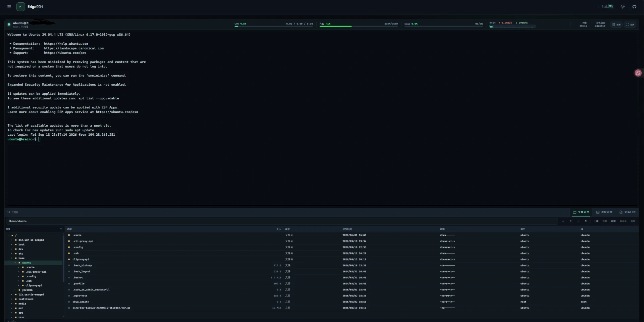The width and height of the screenshot is (644, 322).
Task: Select the media folder in directory tree
Action: [x=22, y=304]
